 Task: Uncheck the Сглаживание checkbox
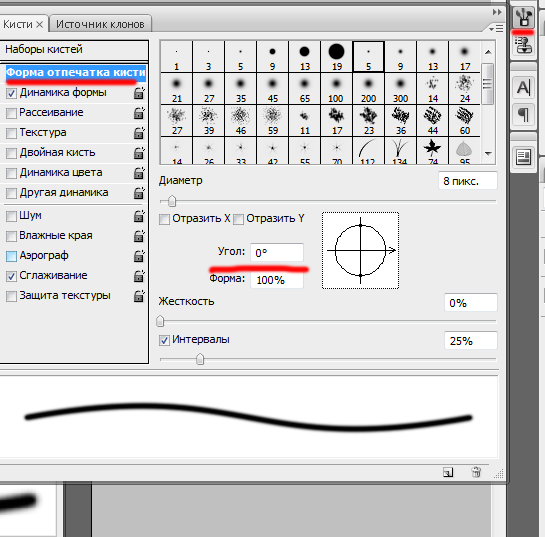(x=11, y=276)
